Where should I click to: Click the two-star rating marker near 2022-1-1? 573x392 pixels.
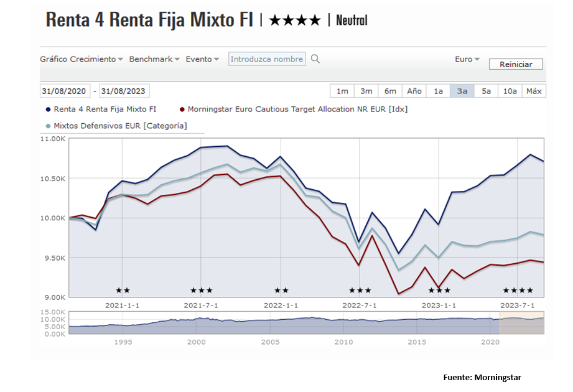281,291
